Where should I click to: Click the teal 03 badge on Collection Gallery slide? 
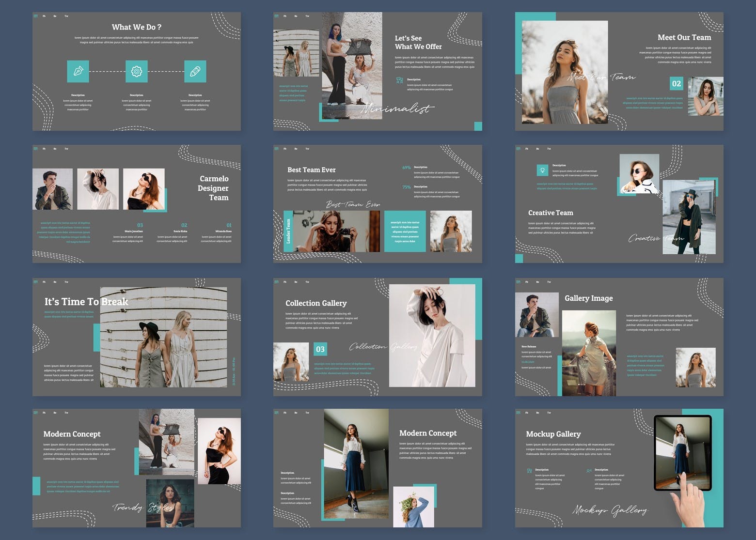pos(320,349)
